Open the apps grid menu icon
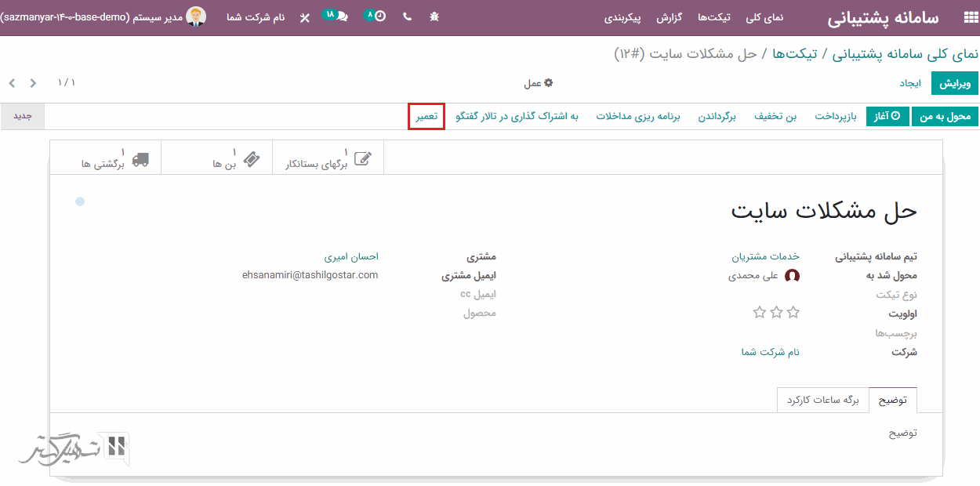 (971, 17)
